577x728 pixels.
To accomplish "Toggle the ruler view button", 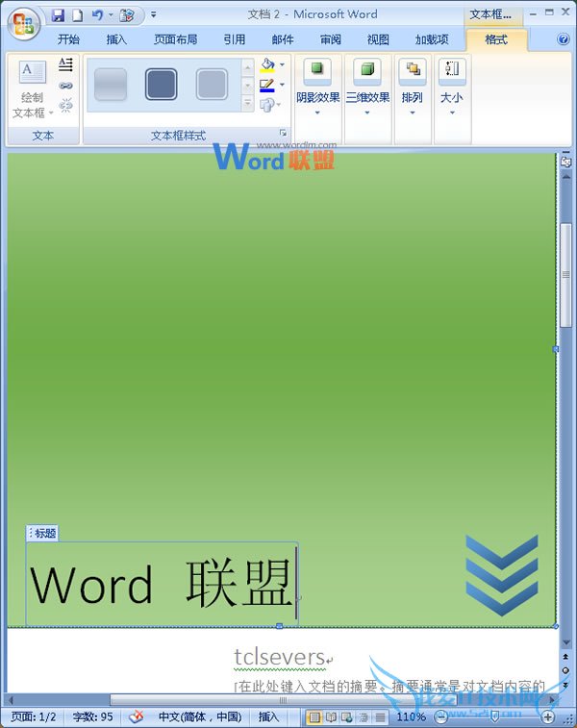I will [565, 163].
